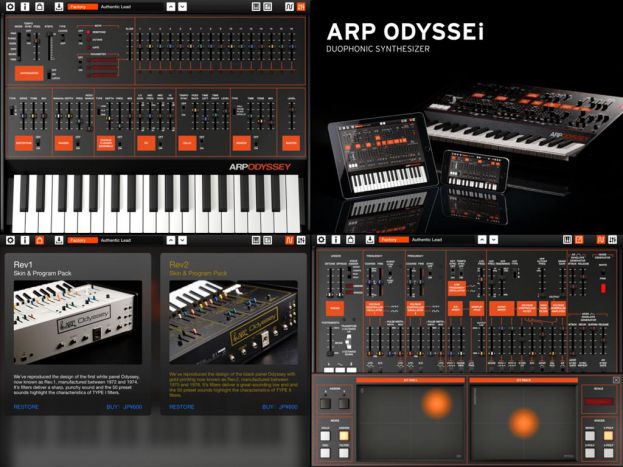Image resolution: width=623 pixels, height=467 pixels.
Task: Toggle the Delay effect on/off switch
Action: tap(202, 143)
